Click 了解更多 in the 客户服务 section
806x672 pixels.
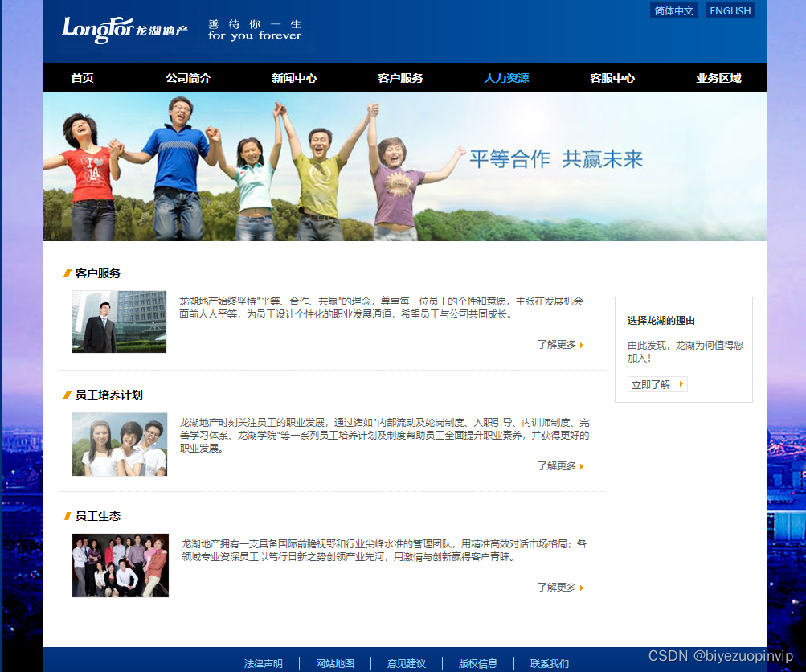click(560, 345)
